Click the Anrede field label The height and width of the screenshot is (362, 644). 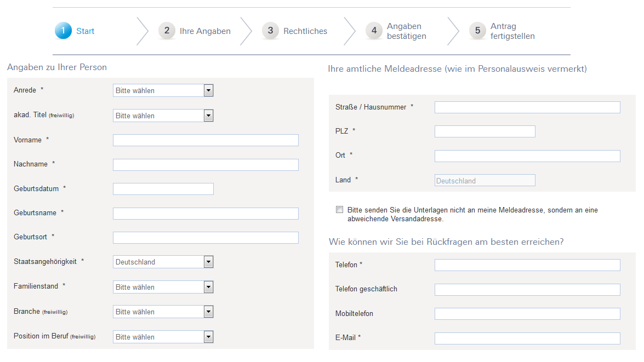pyautogui.click(x=25, y=90)
